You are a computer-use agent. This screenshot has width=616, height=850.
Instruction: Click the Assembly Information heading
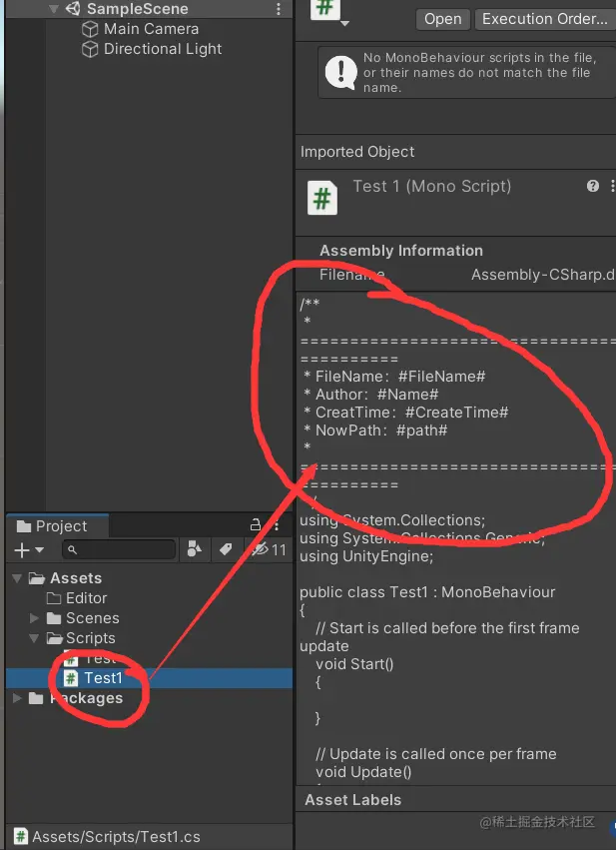point(401,251)
